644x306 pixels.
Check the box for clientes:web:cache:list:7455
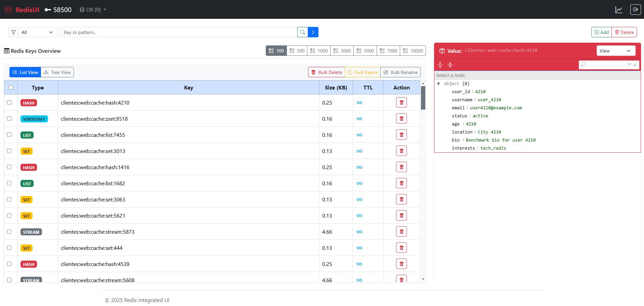9,135
